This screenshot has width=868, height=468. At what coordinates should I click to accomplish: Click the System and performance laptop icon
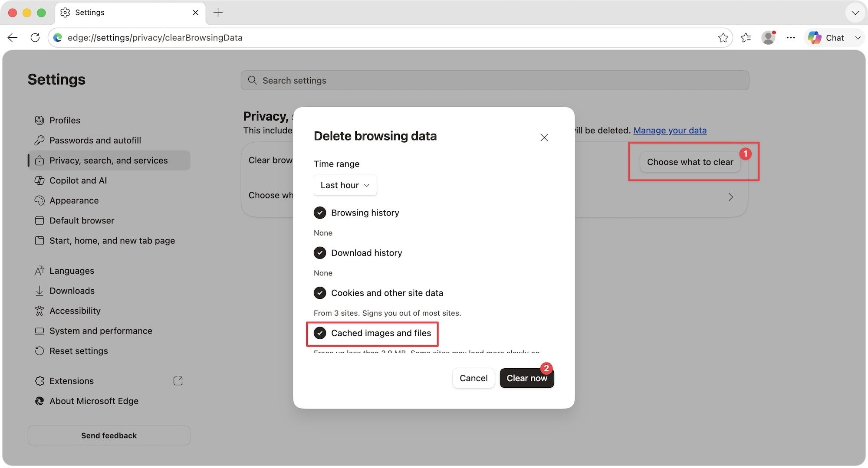click(39, 331)
